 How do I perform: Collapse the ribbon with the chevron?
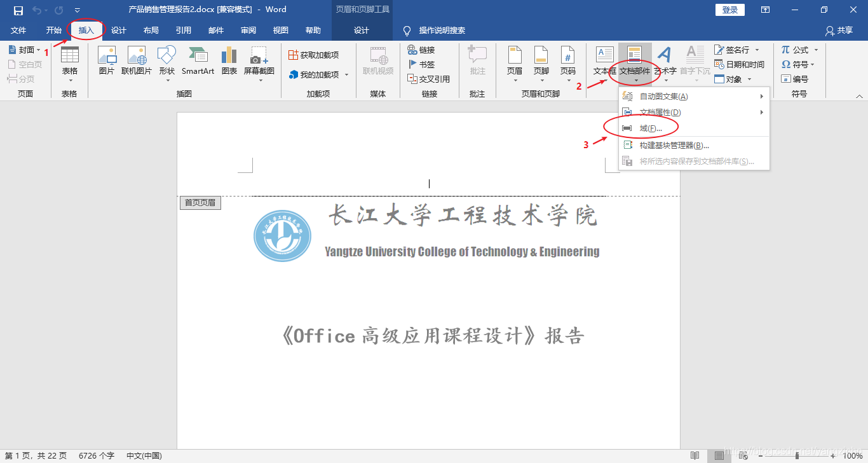coord(859,96)
